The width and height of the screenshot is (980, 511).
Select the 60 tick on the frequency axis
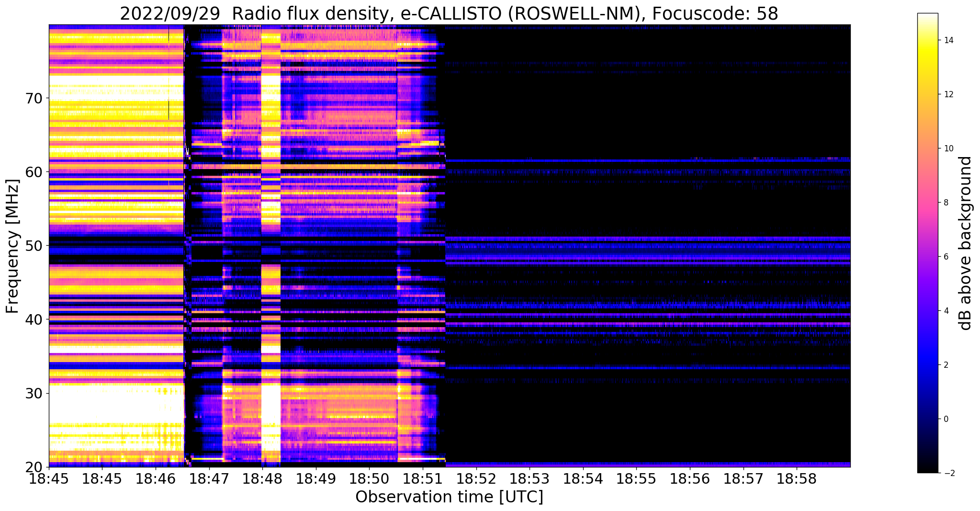point(34,172)
